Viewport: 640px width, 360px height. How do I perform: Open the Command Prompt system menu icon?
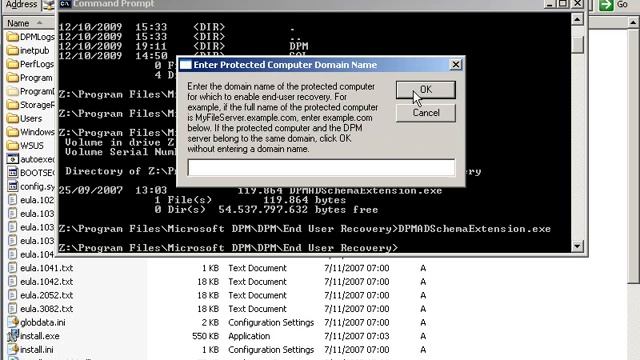[65, 4]
